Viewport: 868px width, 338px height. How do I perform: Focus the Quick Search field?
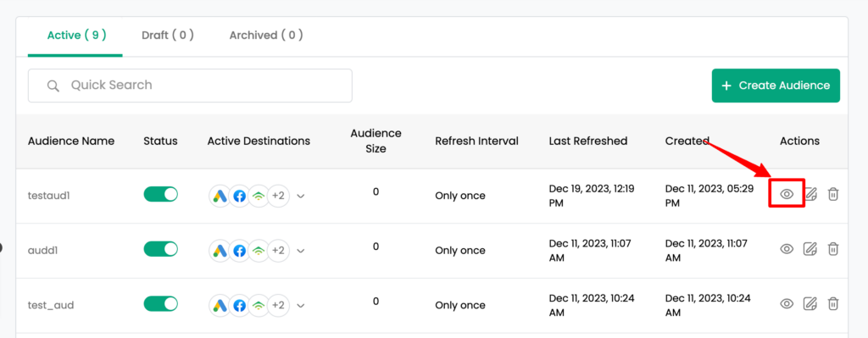click(190, 86)
